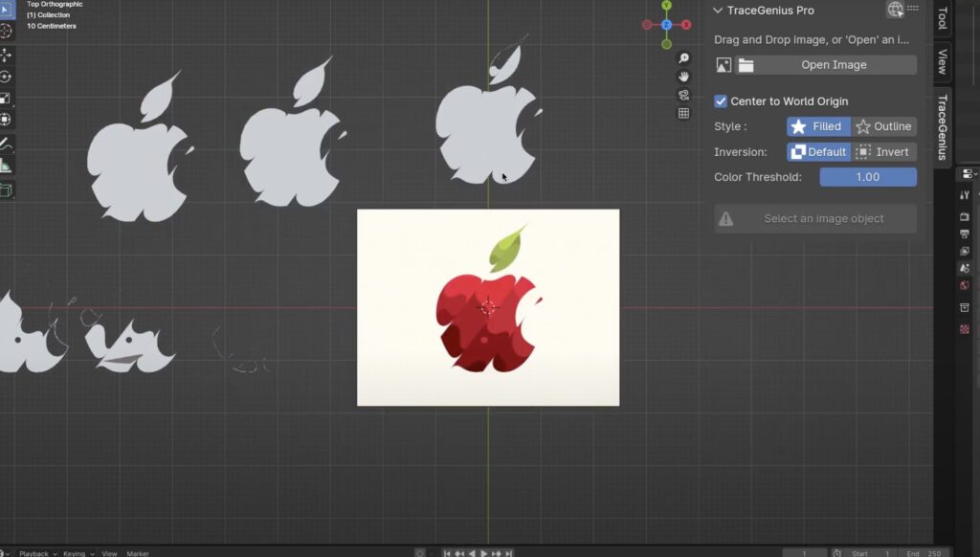The image size is (980, 557).
Task: Jump to the end frame
Action: click(509, 553)
